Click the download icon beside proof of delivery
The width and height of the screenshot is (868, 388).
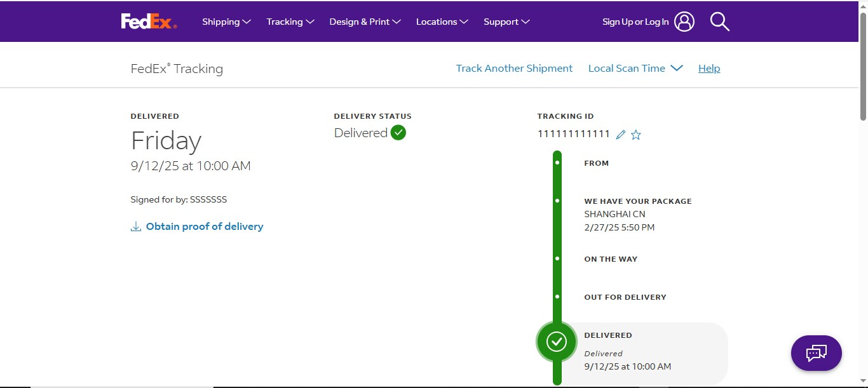[x=135, y=226]
